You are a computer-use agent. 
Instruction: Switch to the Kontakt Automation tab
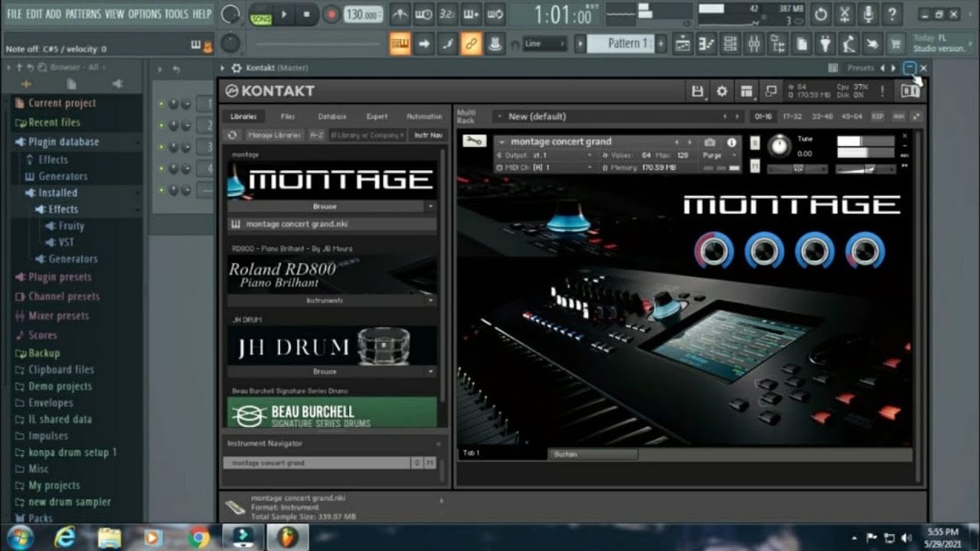[x=424, y=116]
